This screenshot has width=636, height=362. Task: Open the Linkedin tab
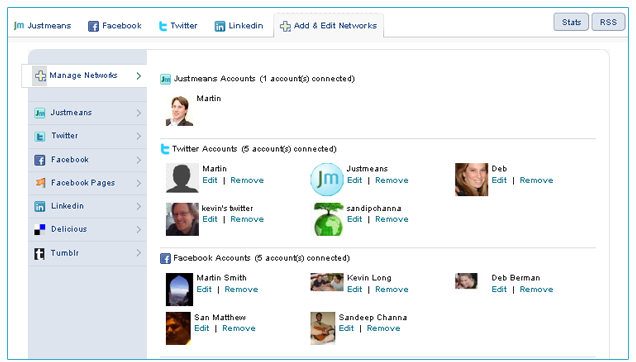(239, 26)
